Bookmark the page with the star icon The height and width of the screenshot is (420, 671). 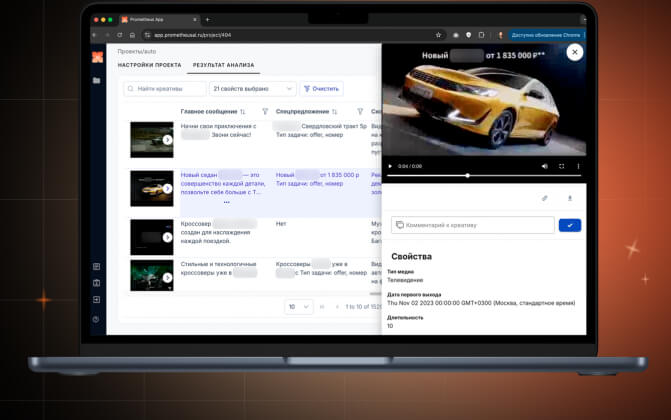click(438, 35)
